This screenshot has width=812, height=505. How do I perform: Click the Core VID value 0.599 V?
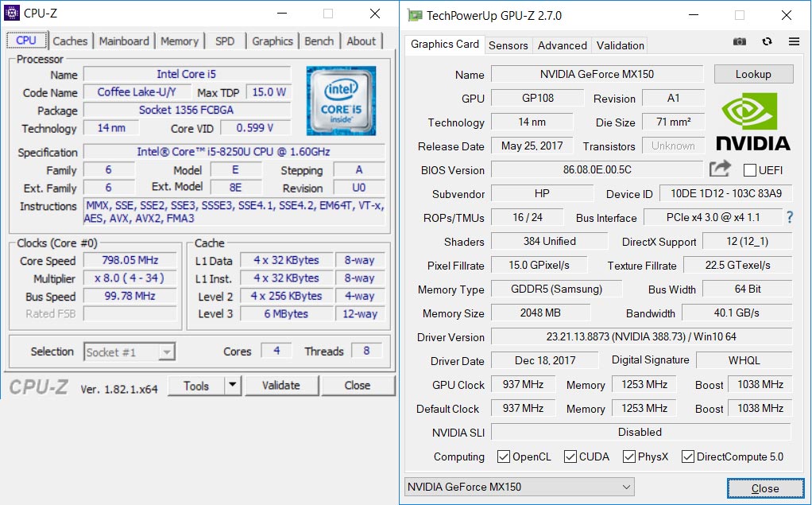pos(256,127)
